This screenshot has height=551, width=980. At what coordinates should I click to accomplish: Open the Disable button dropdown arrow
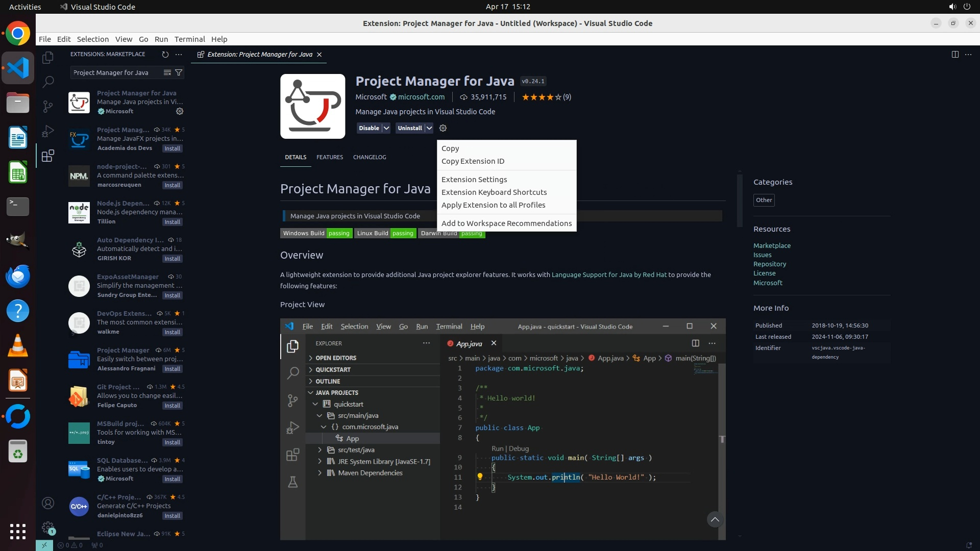(386, 128)
